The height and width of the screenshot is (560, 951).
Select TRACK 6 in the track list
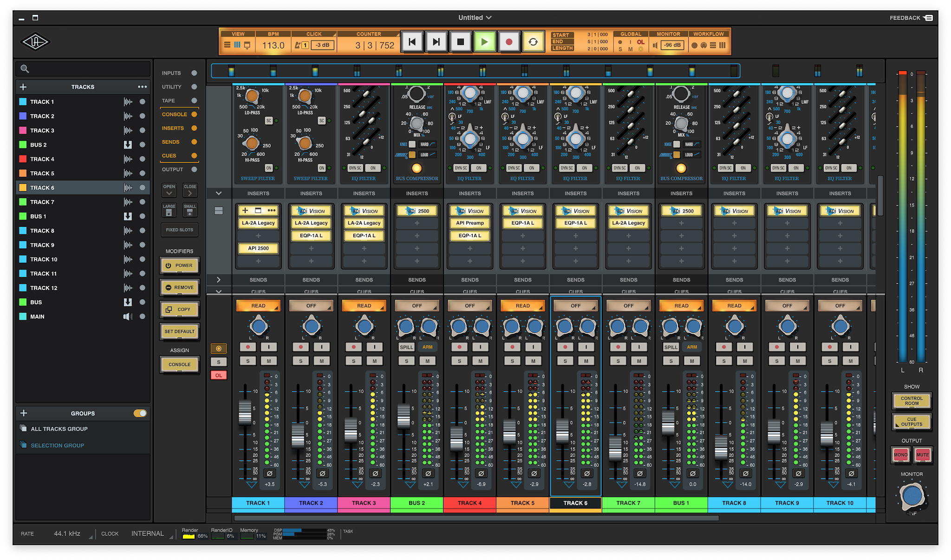point(83,187)
